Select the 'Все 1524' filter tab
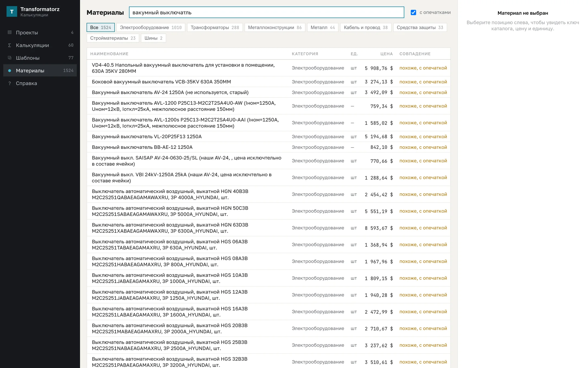This screenshot has height=368, width=588. [x=100, y=28]
